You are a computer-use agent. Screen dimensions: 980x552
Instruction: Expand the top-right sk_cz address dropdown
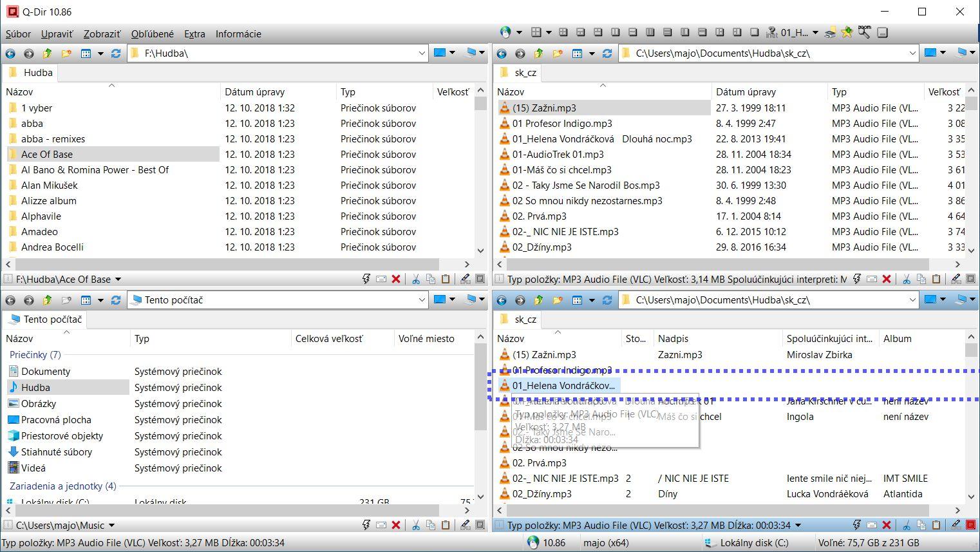pos(912,53)
